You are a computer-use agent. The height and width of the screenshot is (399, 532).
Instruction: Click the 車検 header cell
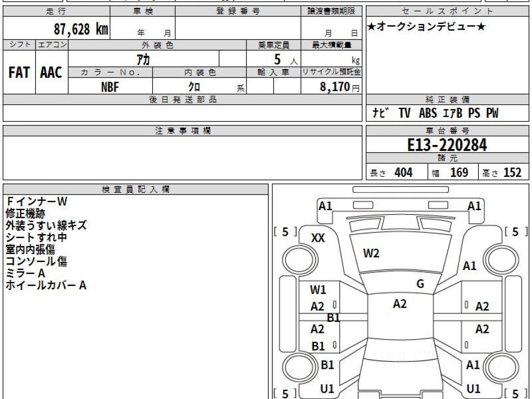(x=142, y=12)
